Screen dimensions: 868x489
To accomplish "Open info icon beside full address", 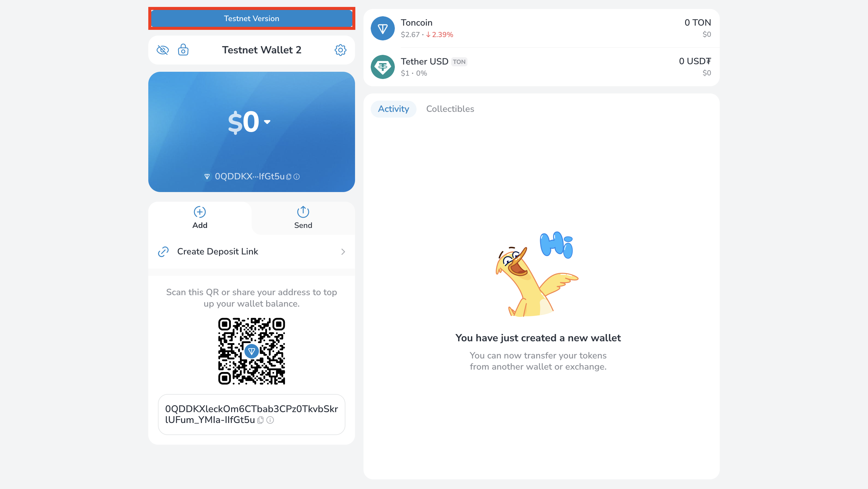I will 270,420.
